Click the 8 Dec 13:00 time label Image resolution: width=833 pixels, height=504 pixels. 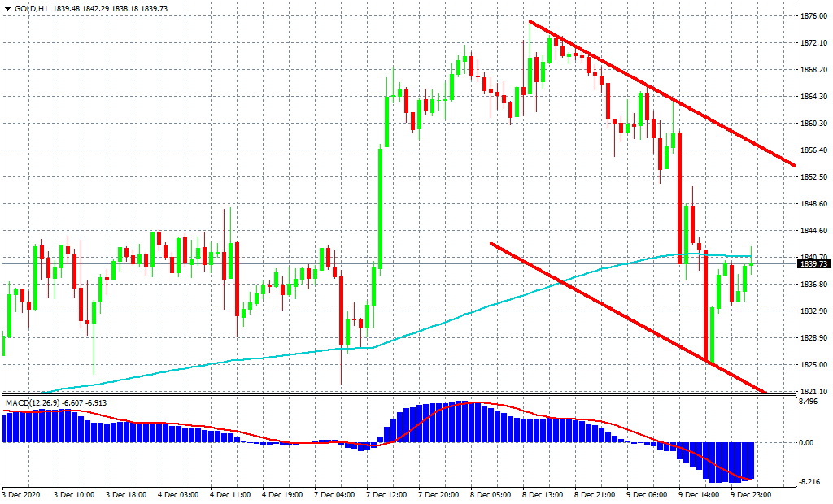tap(543, 494)
